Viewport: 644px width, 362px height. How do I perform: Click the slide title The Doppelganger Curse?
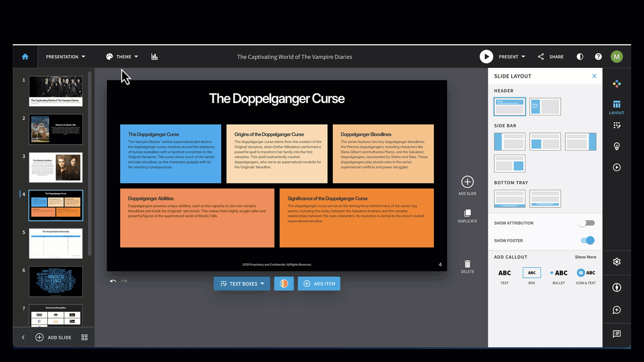277,99
